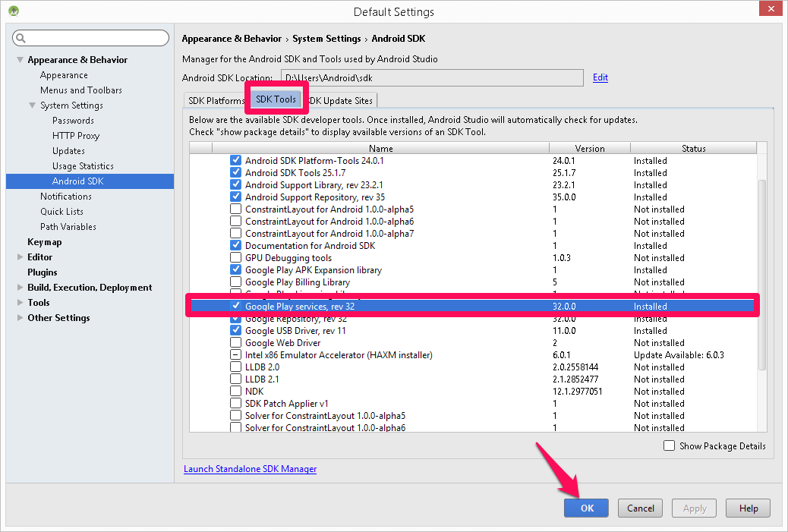Screen dimensions: 788x532
Task: Click version value '12.1.2977051'
Action: (578, 392)
